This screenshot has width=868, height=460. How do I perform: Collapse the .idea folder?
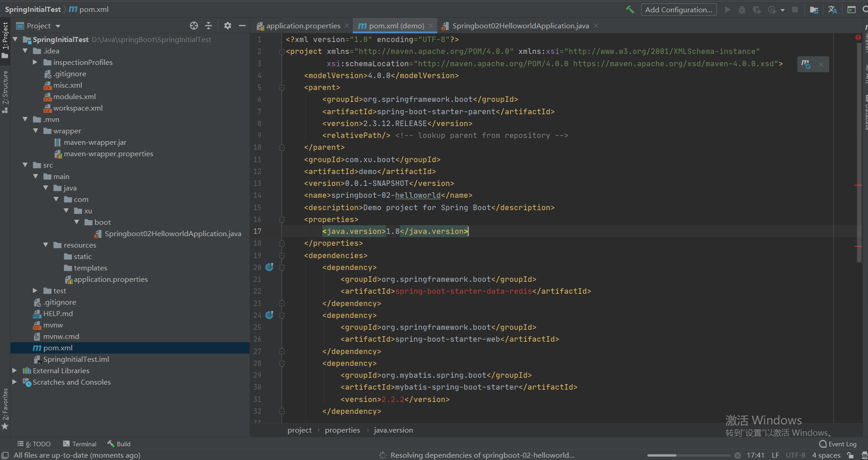pyautogui.click(x=25, y=51)
